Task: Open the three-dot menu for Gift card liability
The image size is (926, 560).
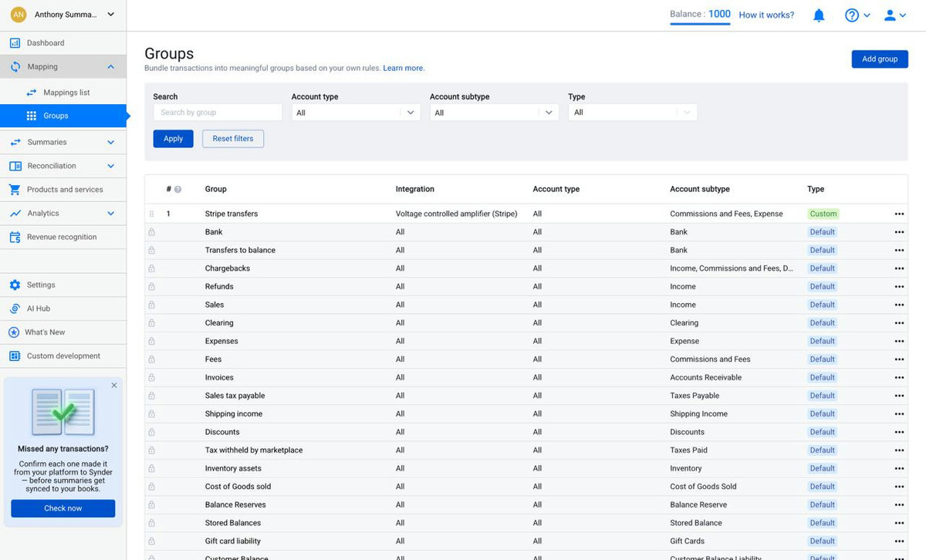Action: click(x=899, y=541)
